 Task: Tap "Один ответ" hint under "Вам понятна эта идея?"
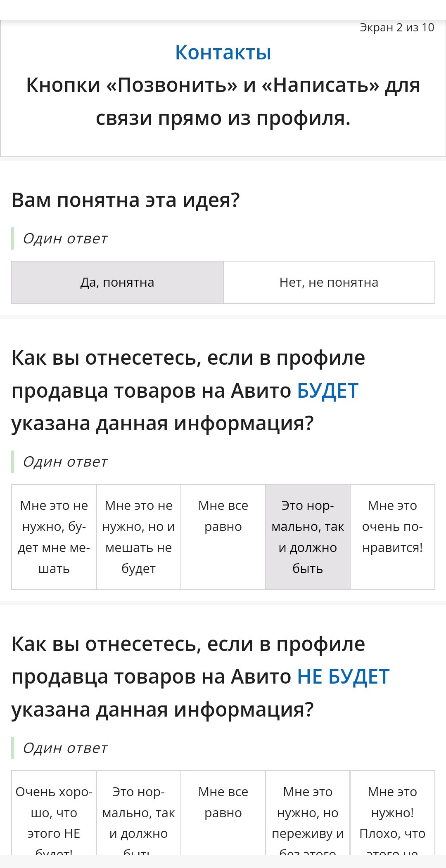tap(65, 238)
